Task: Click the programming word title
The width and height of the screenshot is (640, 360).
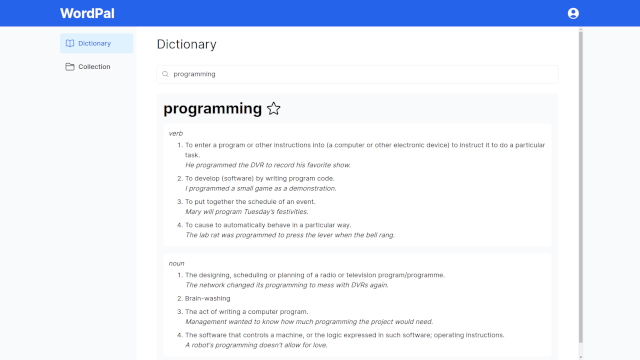Action: (x=212, y=109)
